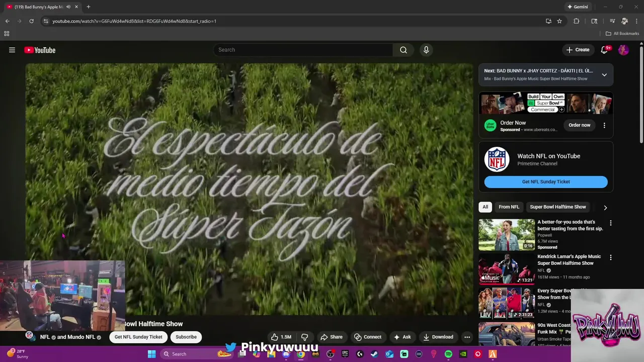This screenshot has height=362, width=644.
Task: Click the YouTube search input field
Action: pos(303,50)
